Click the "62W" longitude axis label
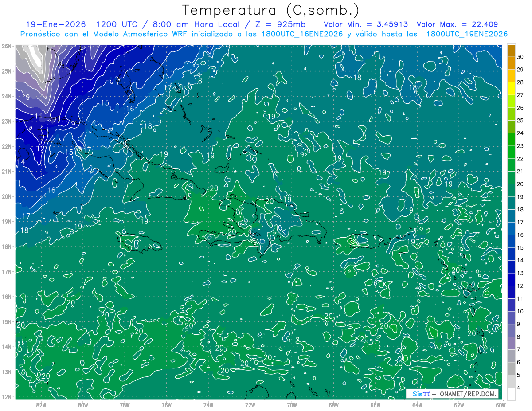Screen dimensions: 532x411 tap(458, 405)
